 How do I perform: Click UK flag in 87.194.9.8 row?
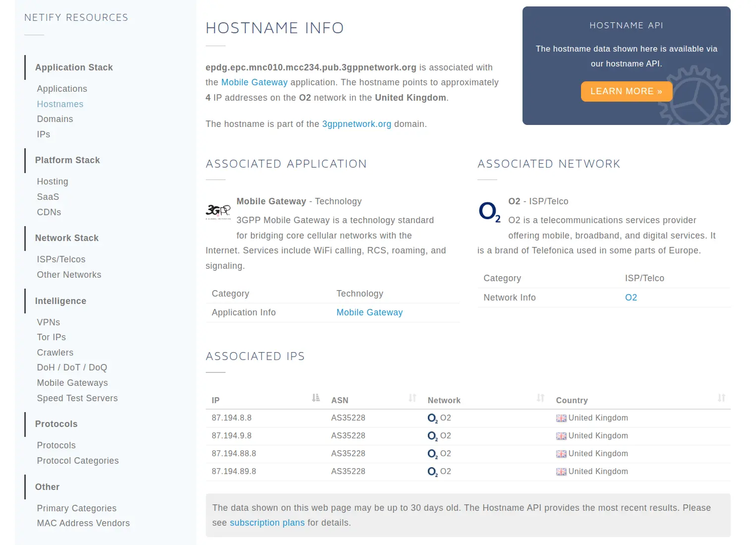[561, 436]
